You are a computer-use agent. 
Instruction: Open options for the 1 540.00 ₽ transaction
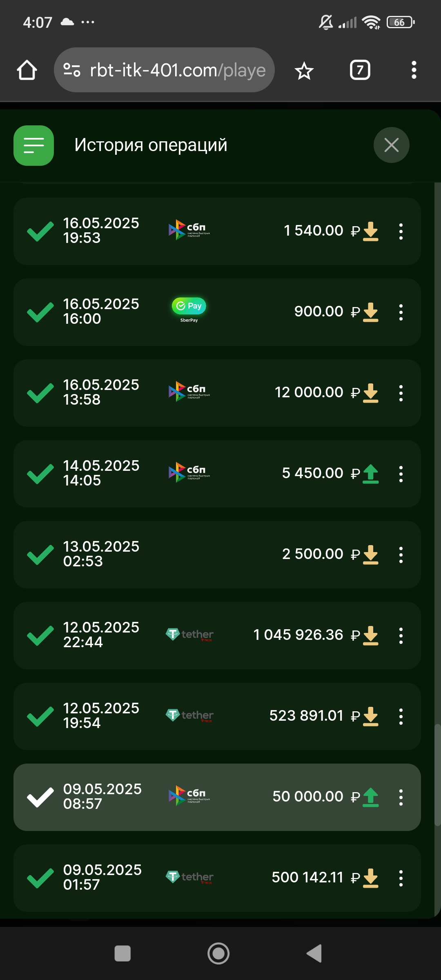[401, 232]
